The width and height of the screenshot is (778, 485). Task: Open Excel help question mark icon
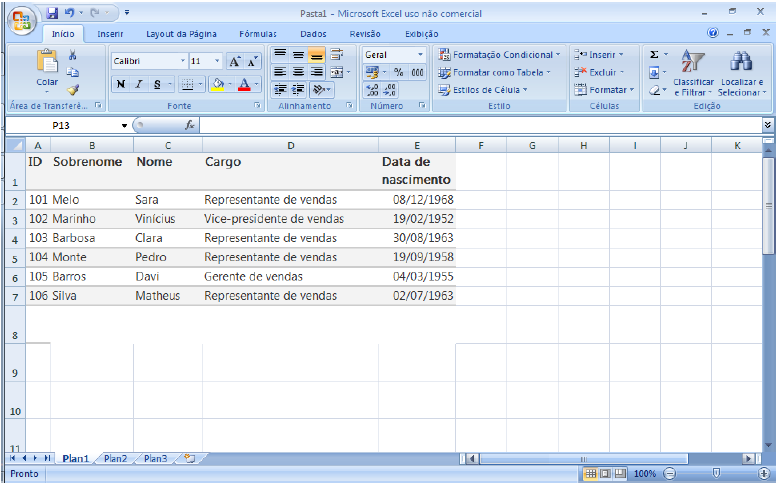(x=713, y=33)
